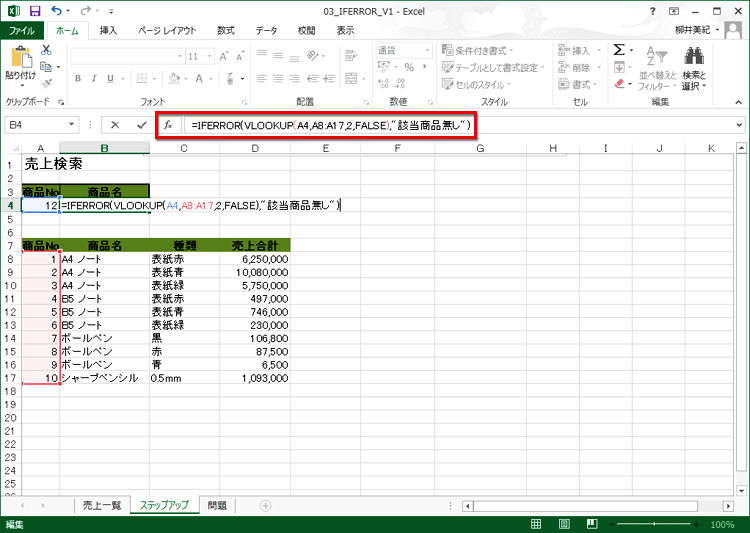Click the Redo arrow icon

[x=86, y=11]
